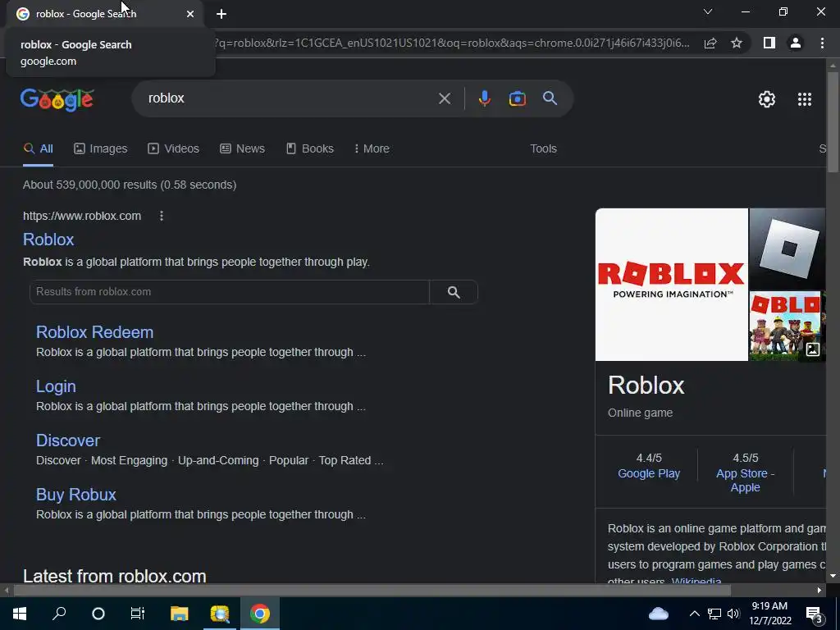View the gray Roblox tilted-square logo image
Image resolution: width=840 pixels, height=630 pixels.
787,249
